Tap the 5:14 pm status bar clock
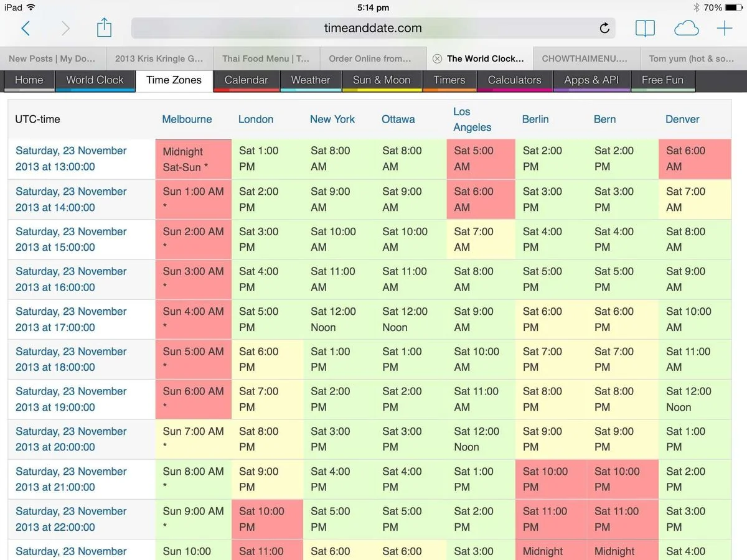The image size is (747, 560). click(374, 7)
